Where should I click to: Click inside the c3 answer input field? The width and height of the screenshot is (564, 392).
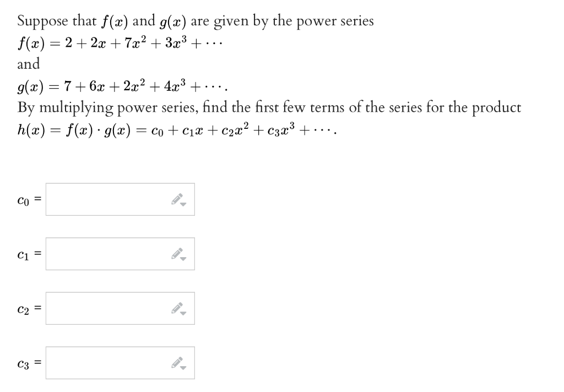click(99, 362)
